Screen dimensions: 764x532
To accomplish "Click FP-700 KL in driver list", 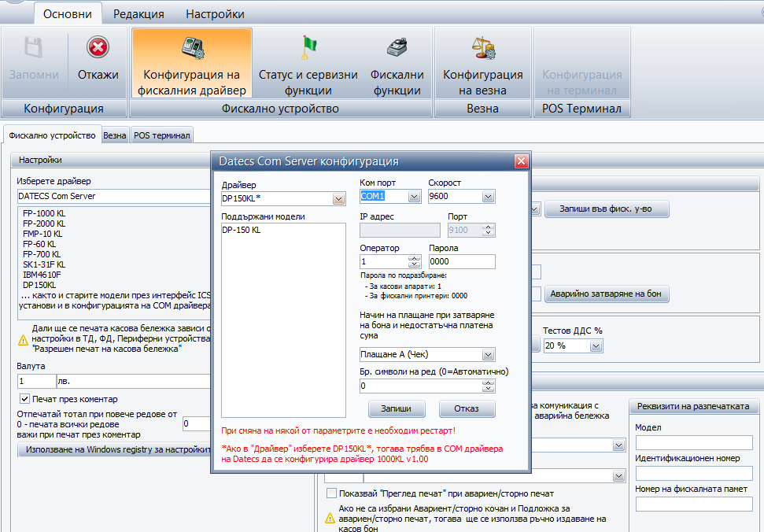I will (42, 254).
